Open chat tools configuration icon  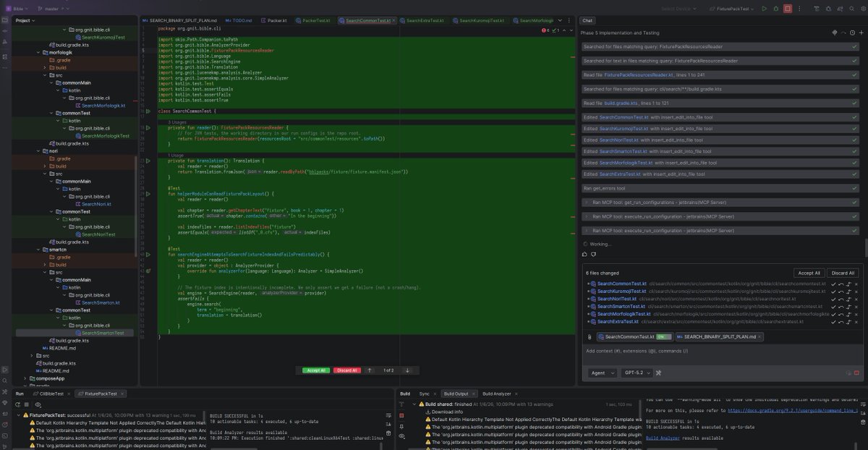pyautogui.click(x=658, y=373)
